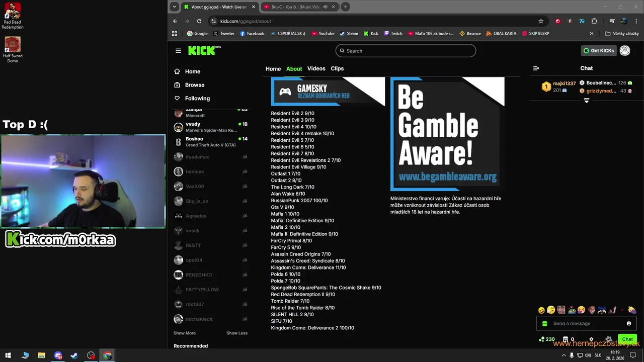Open the Videos channel tab

[x=316, y=68]
